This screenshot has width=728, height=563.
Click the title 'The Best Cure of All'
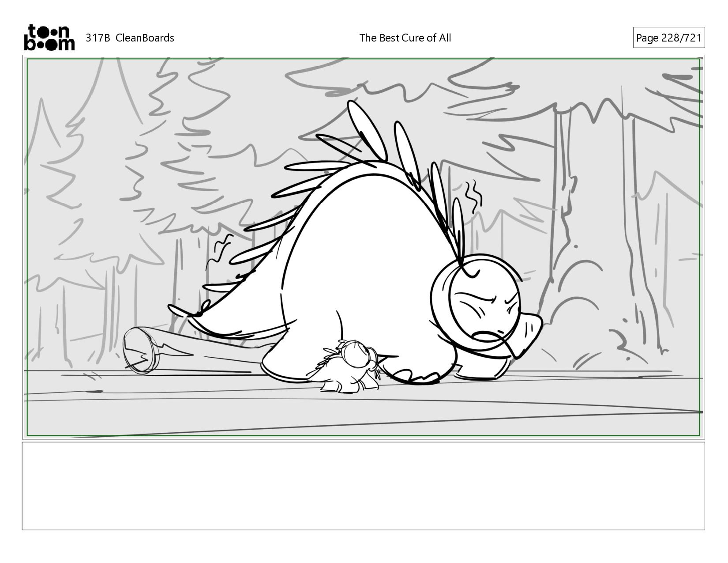point(405,38)
